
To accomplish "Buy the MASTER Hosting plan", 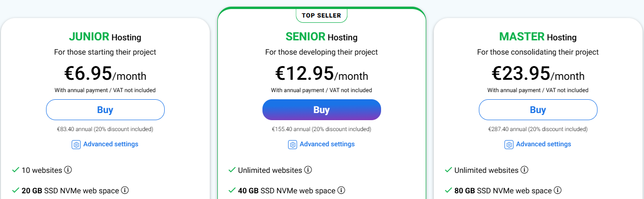I will (538, 110).
